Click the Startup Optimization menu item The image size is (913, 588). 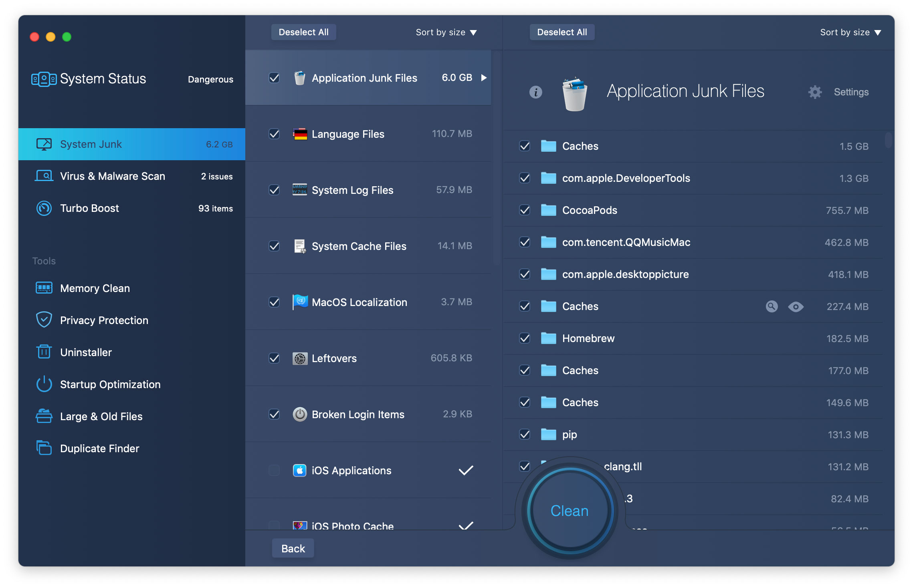pyautogui.click(x=111, y=383)
